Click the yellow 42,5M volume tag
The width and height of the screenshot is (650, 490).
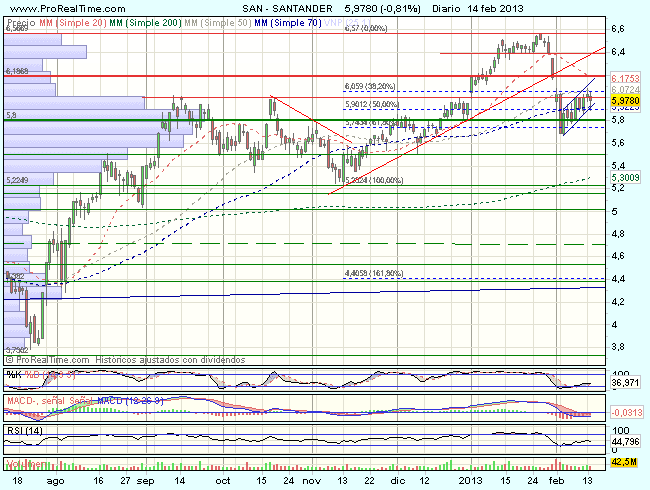(x=624, y=461)
